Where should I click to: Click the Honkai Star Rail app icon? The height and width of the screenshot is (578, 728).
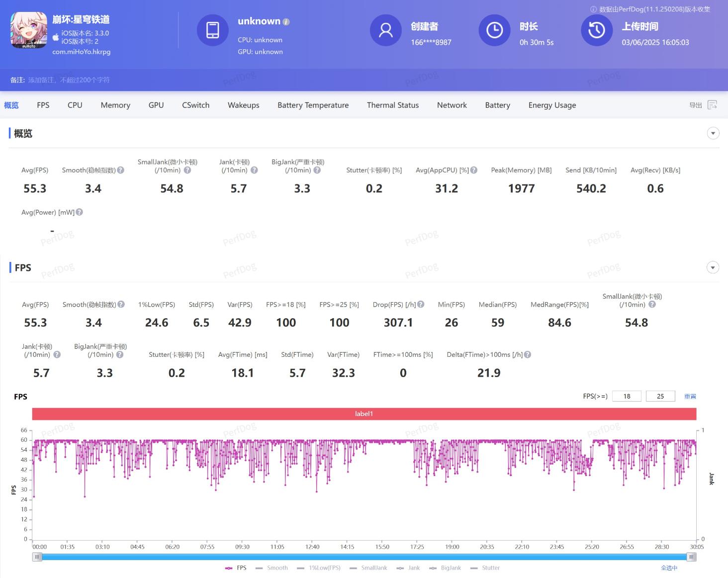tap(29, 30)
